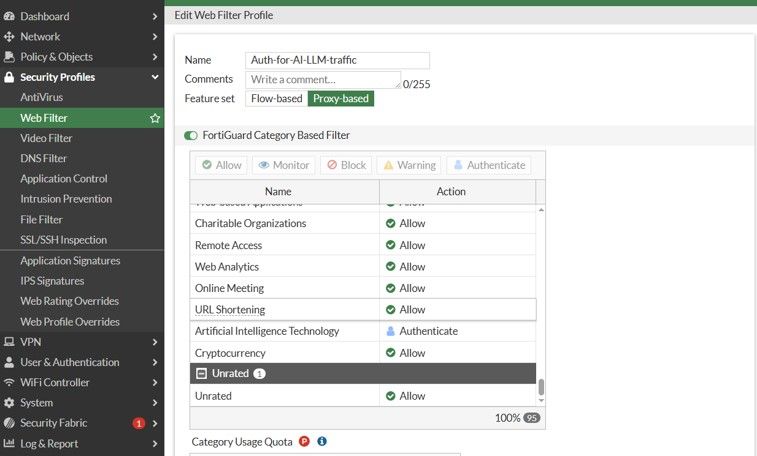Expand the Policy & Objects chevron
757x456 pixels.
154,57
